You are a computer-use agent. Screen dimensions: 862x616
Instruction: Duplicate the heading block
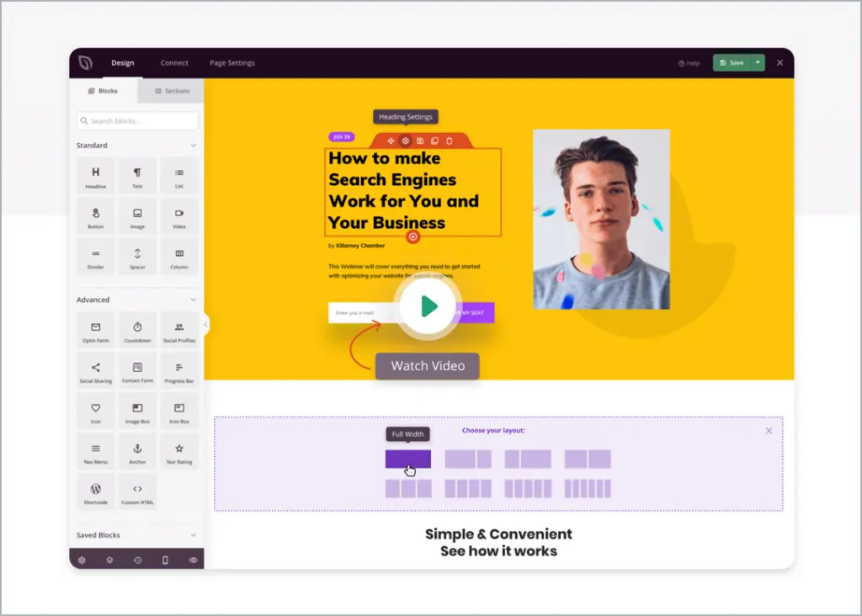click(x=435, y=141)
